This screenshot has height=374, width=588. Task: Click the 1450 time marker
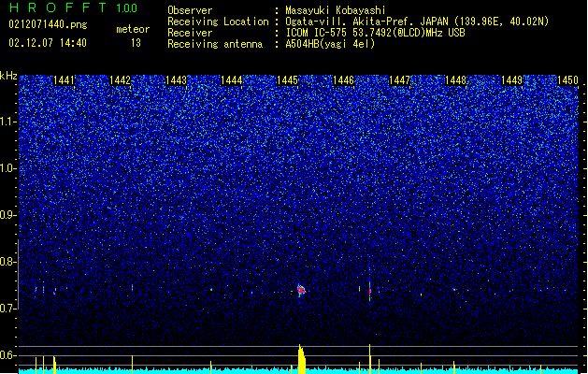coord(567,80)
